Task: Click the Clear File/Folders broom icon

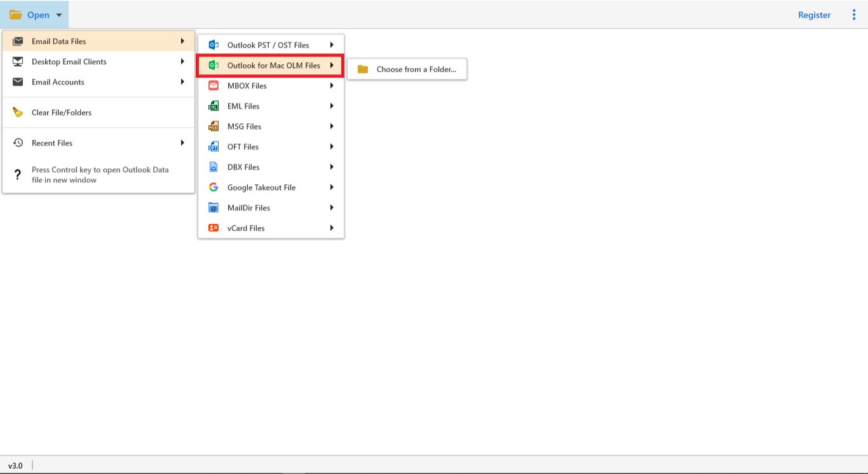Action: [18, 112]
